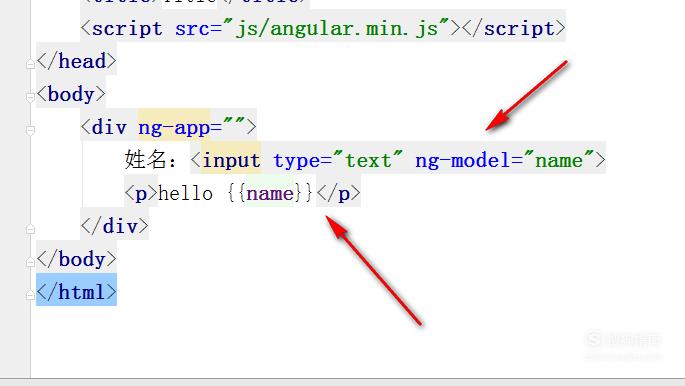Viewport: 685px width, 386px height.
Task: Collapse the body tag fold marker
Action: coord(30,97)
